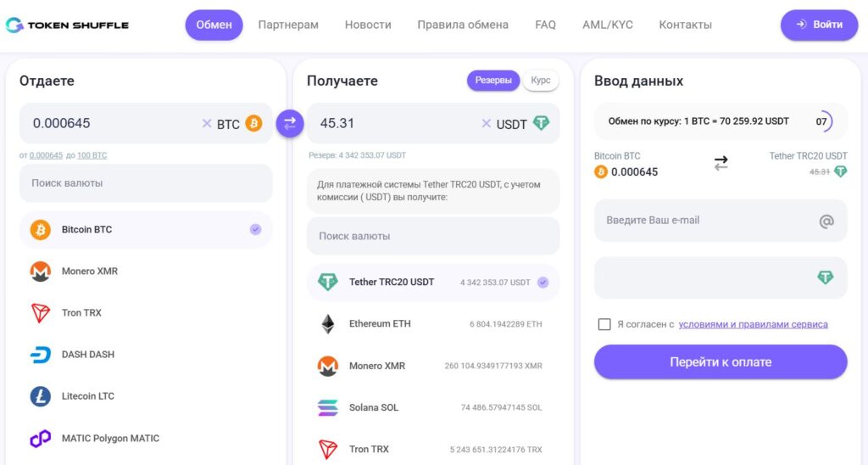The height and width of the screenshot is (465, 868).
Task: Switch to Резервы toggle view
Action: (492, 81)
